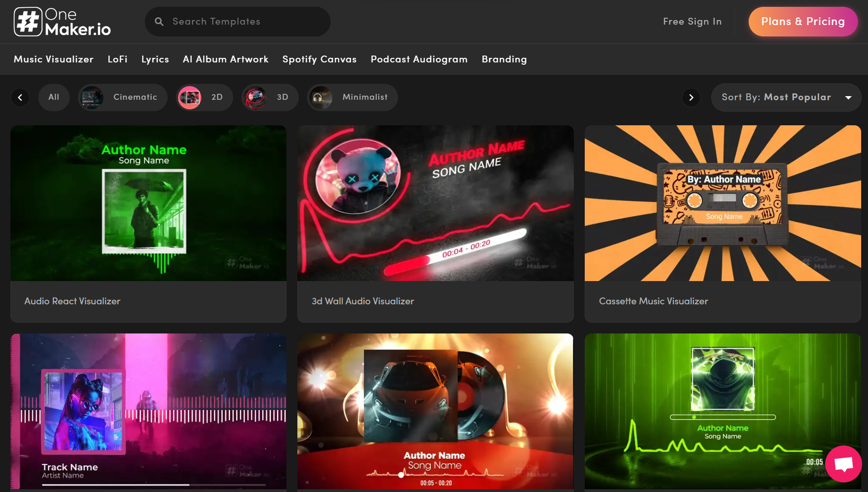The height and width of the screenshot is (492, 868).
Task: Open the Podcast Audiogram menu item
Action: click(x=419, y=59)
